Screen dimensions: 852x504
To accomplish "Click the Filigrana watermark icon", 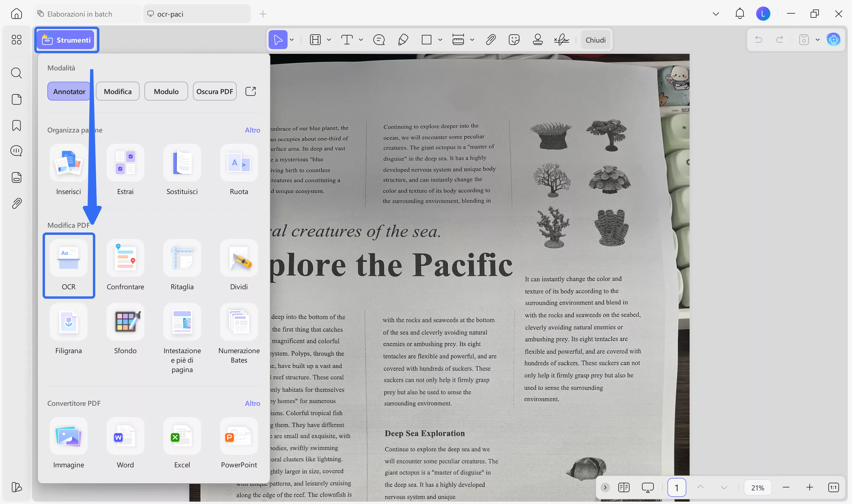I will click(x=69, y=322).
